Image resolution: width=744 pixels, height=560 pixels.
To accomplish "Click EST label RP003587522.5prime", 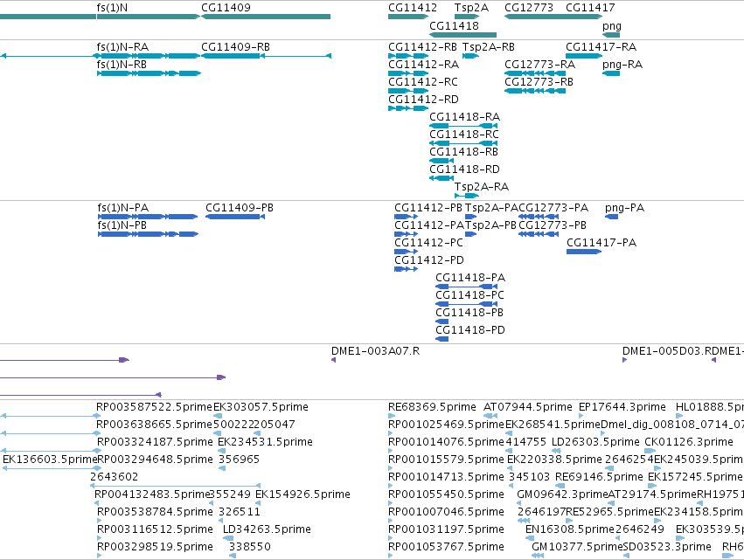I will pos(154,407).
